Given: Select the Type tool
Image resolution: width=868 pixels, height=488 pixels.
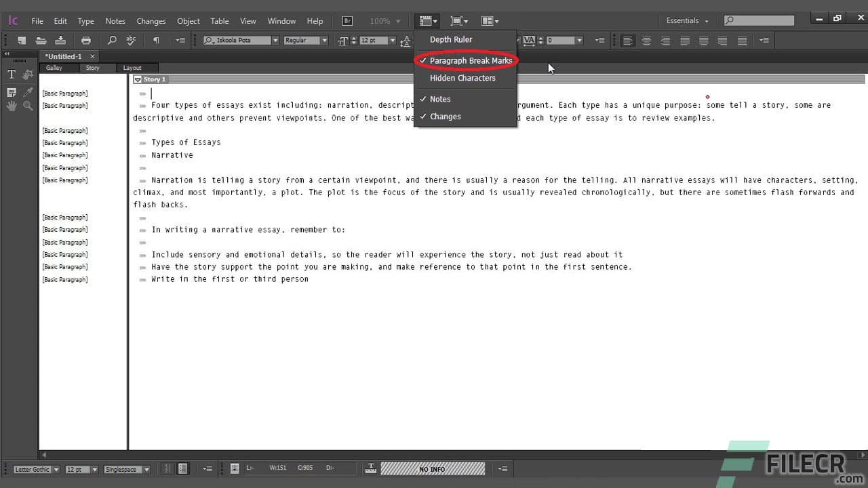Looking at the screenshot, I should click(x=12, y=73).
